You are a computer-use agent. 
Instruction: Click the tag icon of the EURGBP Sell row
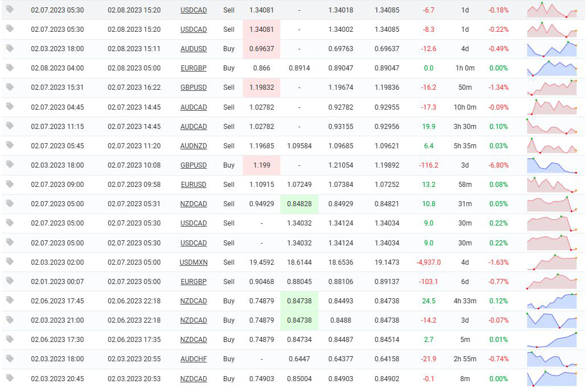(10, 281)
